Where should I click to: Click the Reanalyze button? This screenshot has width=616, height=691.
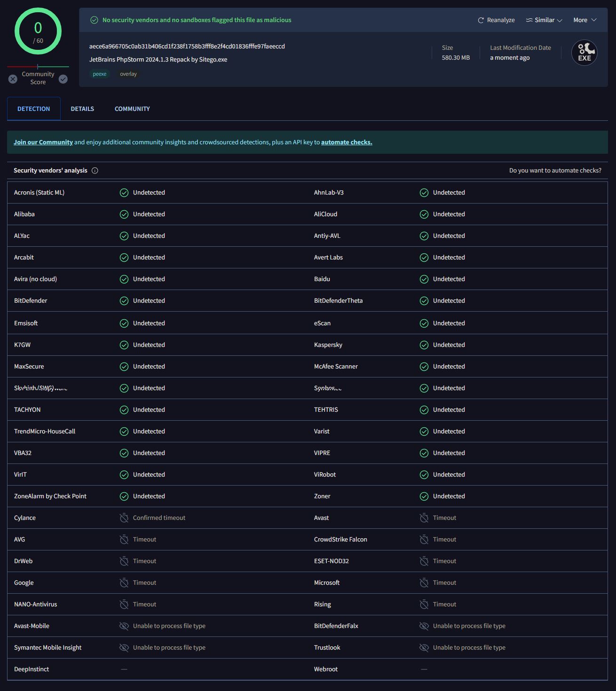[496, 20]
